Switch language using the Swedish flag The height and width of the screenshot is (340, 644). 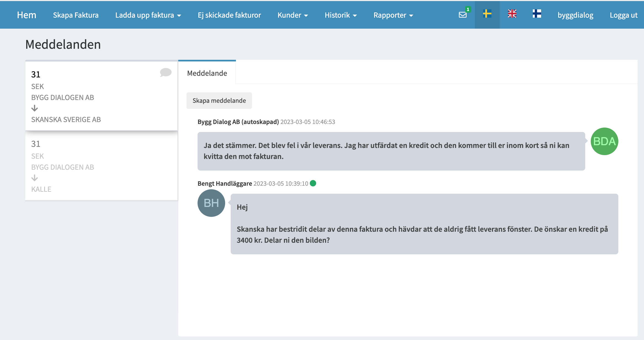coord(487,14)
